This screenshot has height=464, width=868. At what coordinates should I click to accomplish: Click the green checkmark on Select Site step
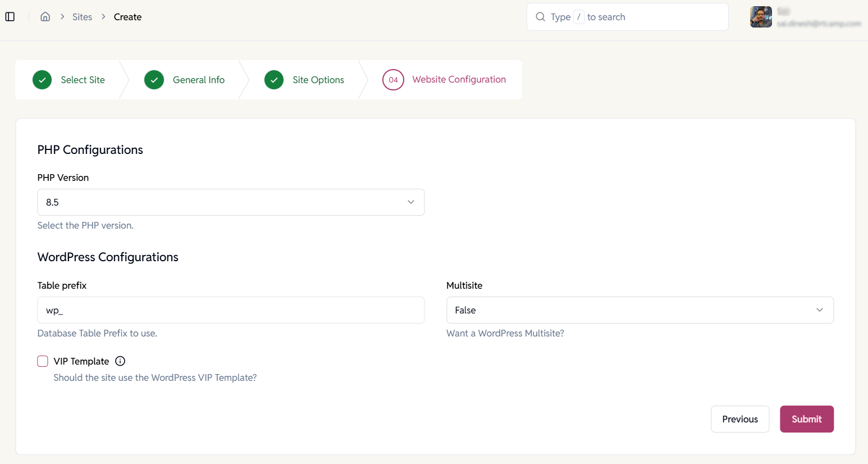tap(42, 79)
